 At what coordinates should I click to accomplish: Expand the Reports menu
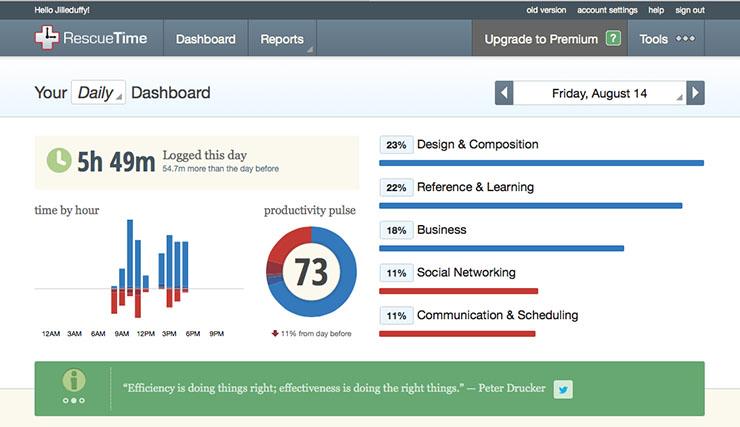tap(283, 39)
